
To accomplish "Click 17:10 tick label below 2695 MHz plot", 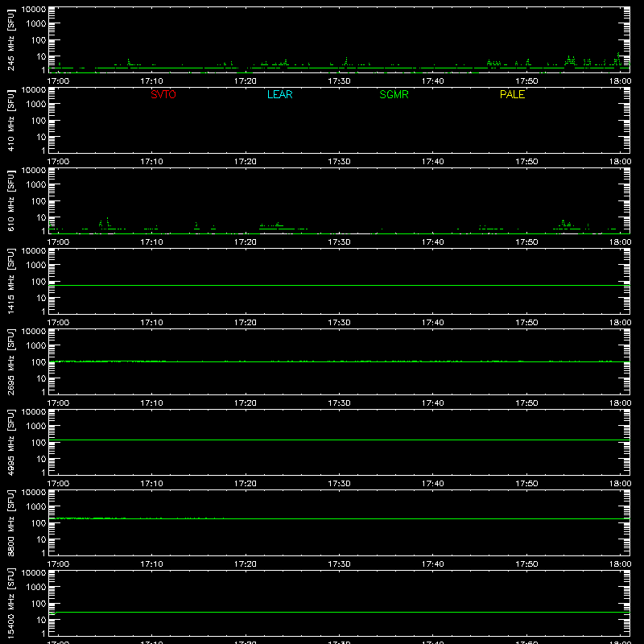I will tap(151, 403).
